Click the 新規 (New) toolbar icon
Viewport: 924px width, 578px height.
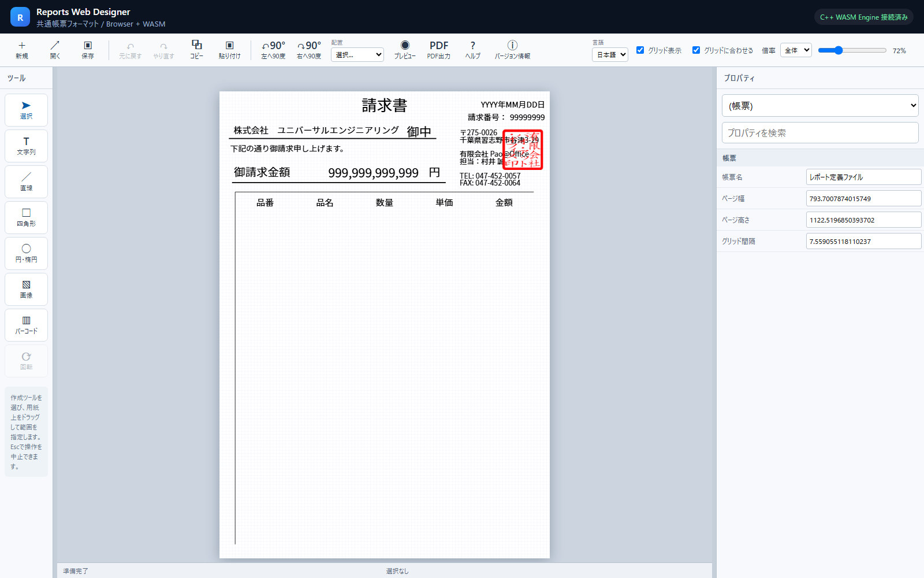coord(22,50)
